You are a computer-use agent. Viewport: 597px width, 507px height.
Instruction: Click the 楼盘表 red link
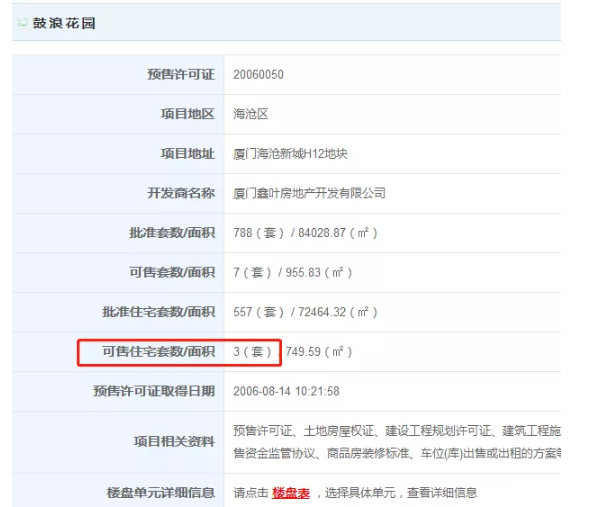coord(291,493)
